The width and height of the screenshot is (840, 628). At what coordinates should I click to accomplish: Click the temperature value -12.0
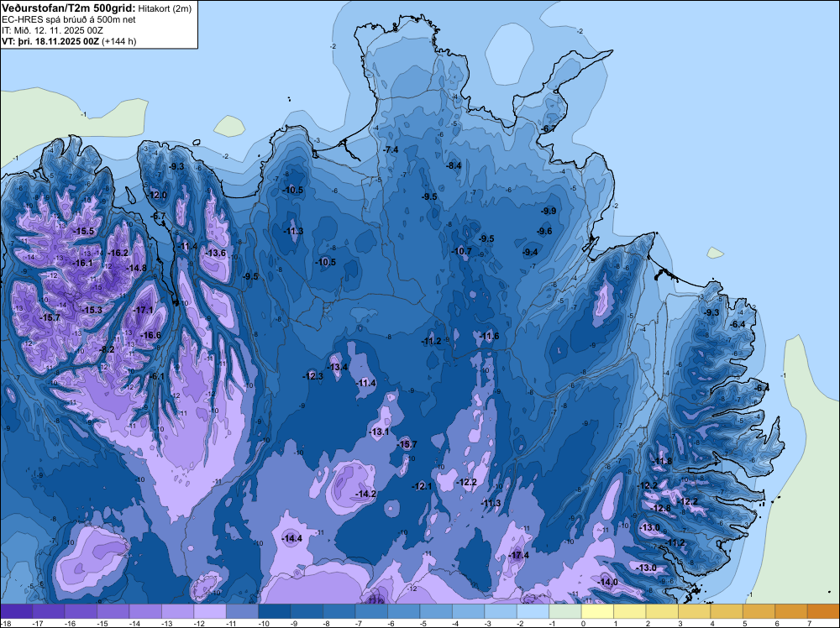(x=158, y=195)
